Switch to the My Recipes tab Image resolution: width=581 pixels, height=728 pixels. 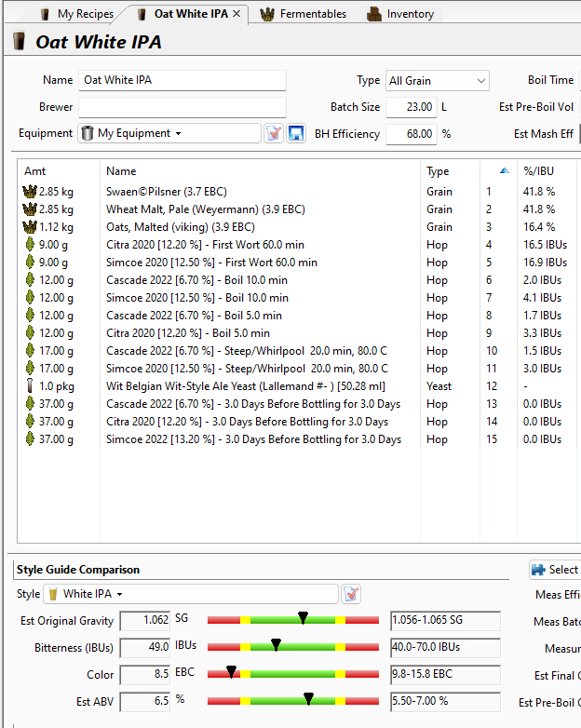(76, 14)
